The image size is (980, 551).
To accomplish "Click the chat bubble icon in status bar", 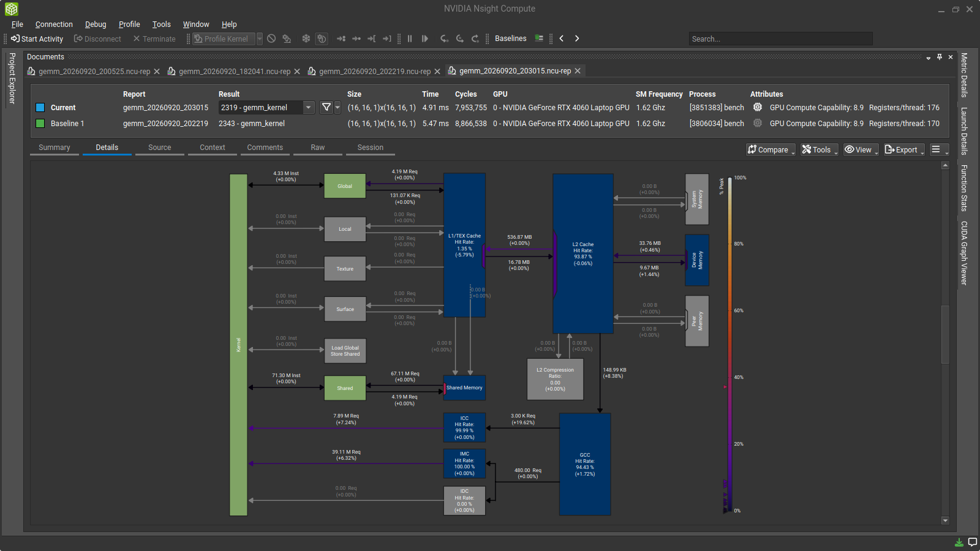I will pyautogui.click(x=972, y=542).
